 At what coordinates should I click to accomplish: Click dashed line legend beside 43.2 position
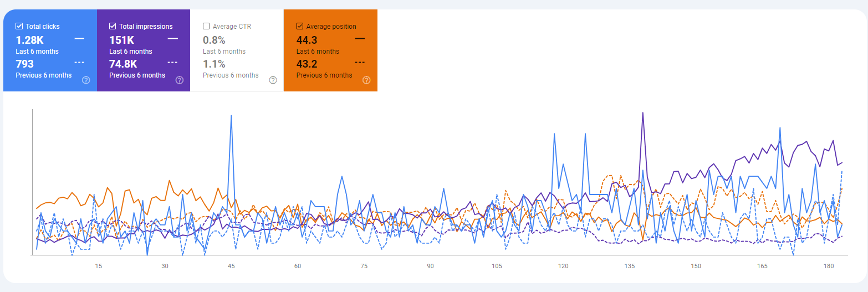coord(360,63)
